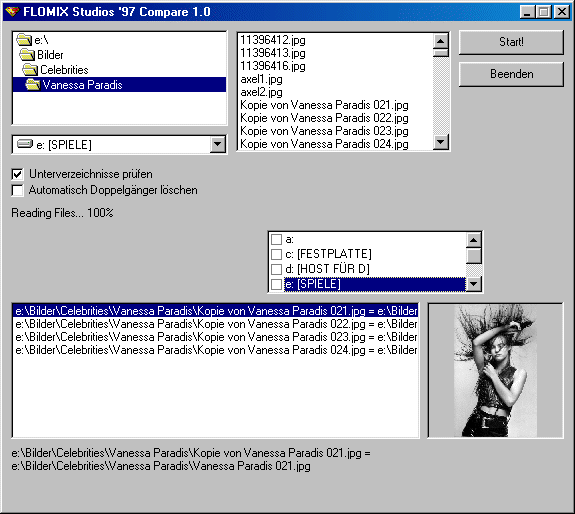The width and height of the screenshot is (575, 514).
Task: Check the d: [HOST FÜR D] drive box
Action: click(x=276, y=269)
